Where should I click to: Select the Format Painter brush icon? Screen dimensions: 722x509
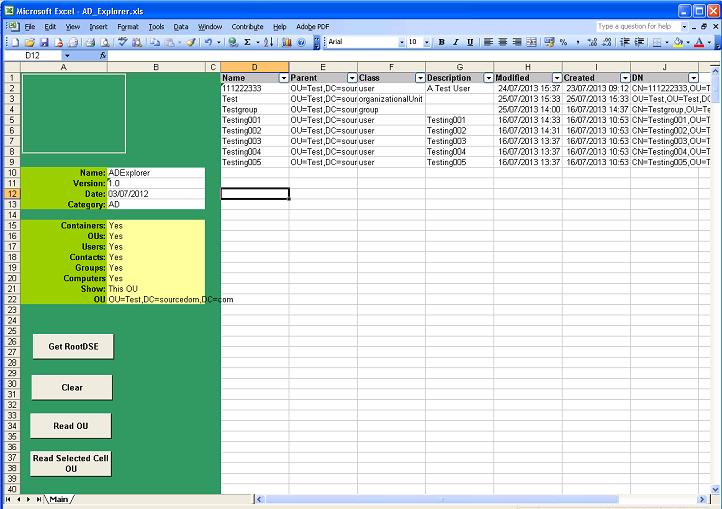190,43
